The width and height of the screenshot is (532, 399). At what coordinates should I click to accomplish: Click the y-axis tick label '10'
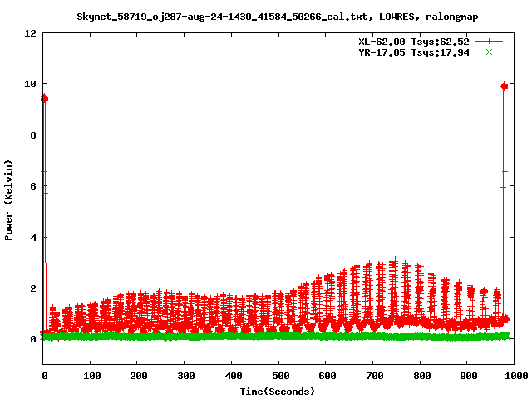(30, 84)
